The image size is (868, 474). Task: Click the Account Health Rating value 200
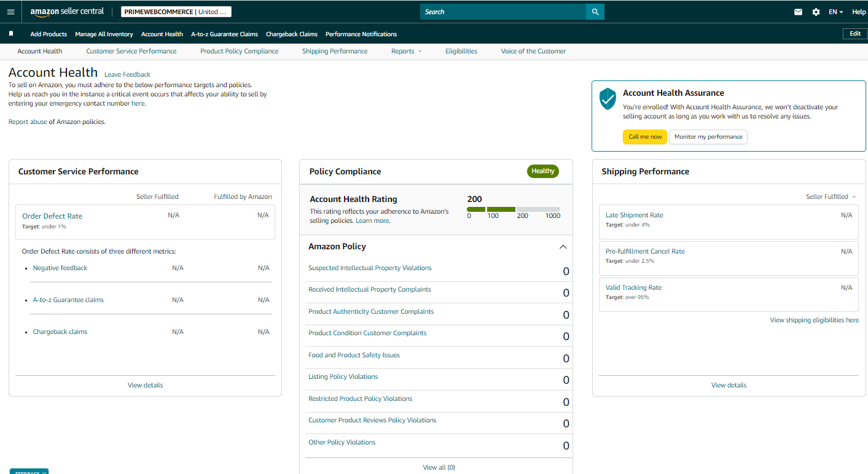(x=474, y=199)
